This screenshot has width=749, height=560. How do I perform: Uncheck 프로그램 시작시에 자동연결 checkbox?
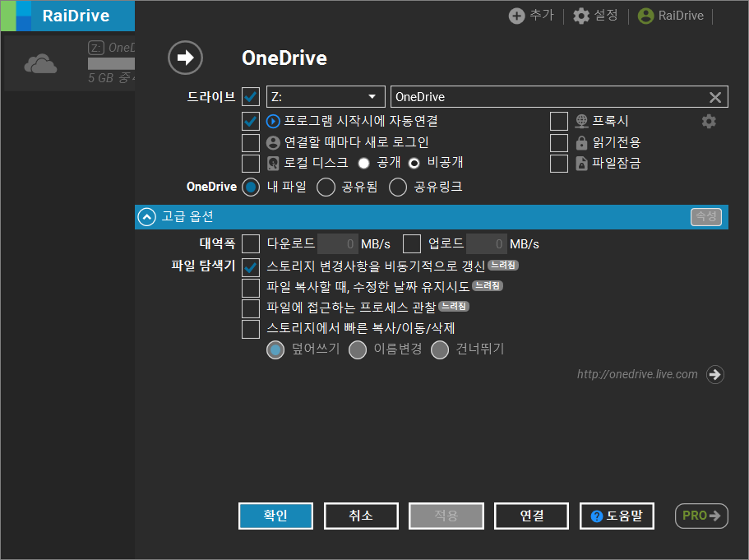251,122
